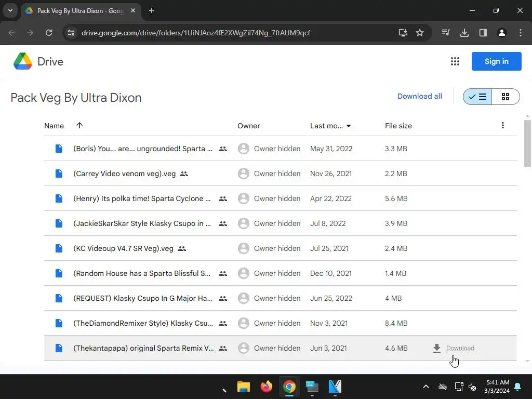Click the muted volume tray icon

(472, 387)
